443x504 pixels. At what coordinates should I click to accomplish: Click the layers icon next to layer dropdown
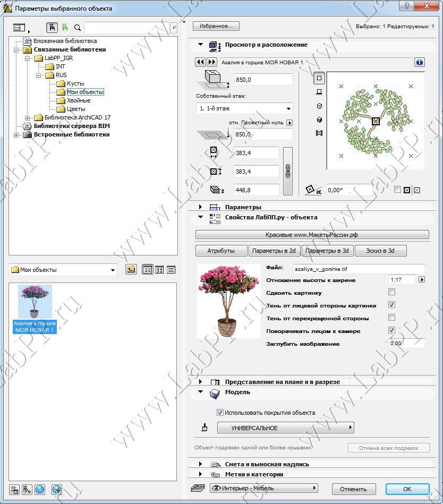click(x=198, y=489)
